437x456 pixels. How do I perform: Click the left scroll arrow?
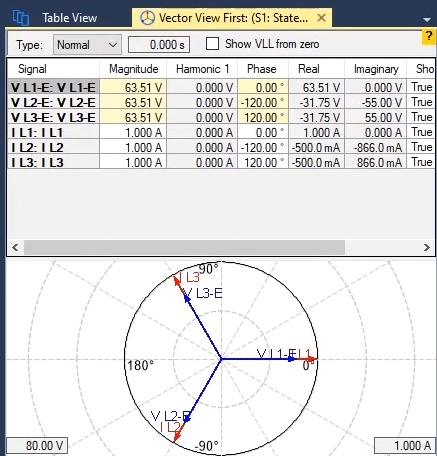click(15, 247)
